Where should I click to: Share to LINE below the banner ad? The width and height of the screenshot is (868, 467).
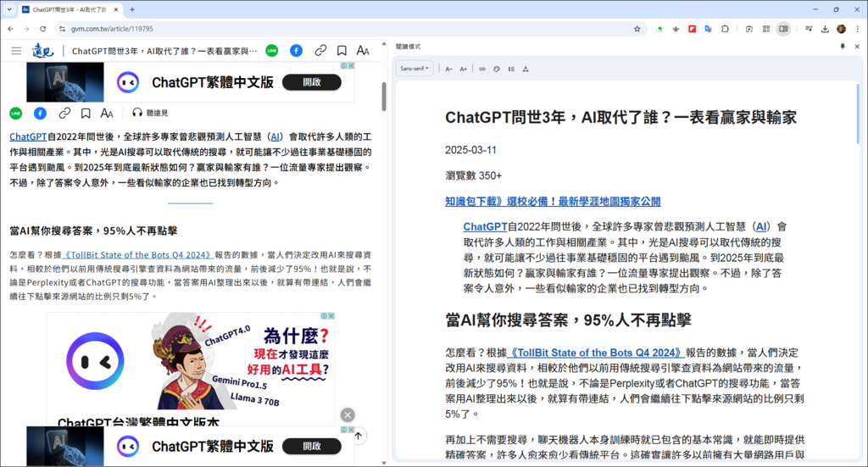(x=16, y=114)
